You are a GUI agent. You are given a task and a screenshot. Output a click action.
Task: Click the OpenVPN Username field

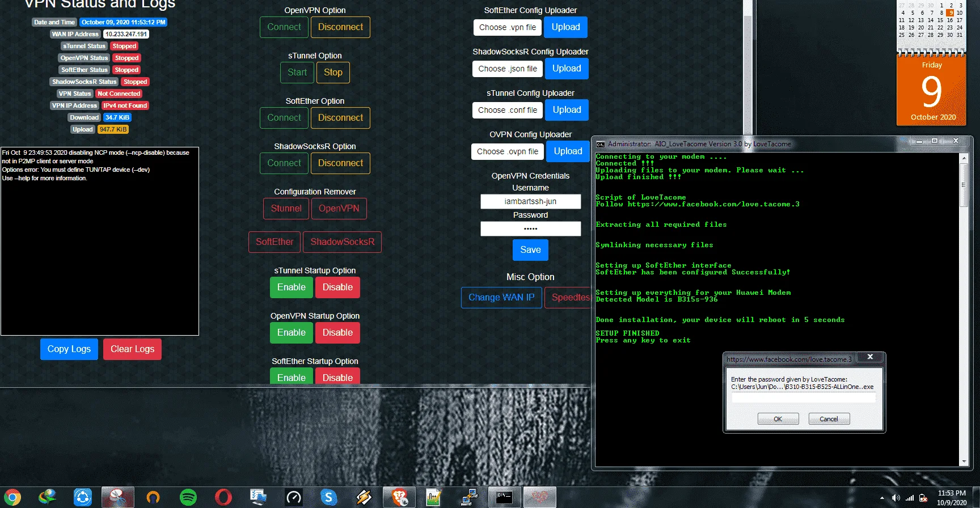point(530,201)
